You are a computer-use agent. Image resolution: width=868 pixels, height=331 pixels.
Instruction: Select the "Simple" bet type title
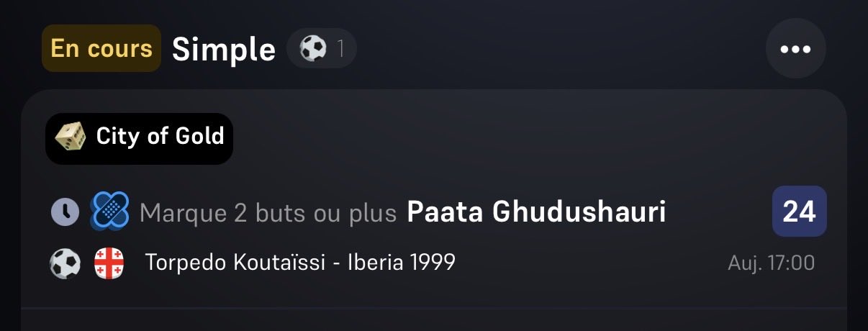pos(224,49)
